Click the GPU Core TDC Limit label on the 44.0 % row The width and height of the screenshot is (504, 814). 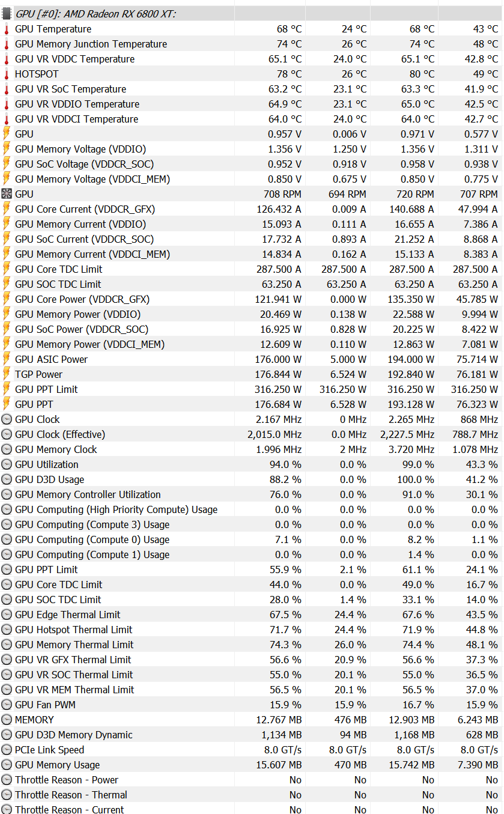[59, 585]
